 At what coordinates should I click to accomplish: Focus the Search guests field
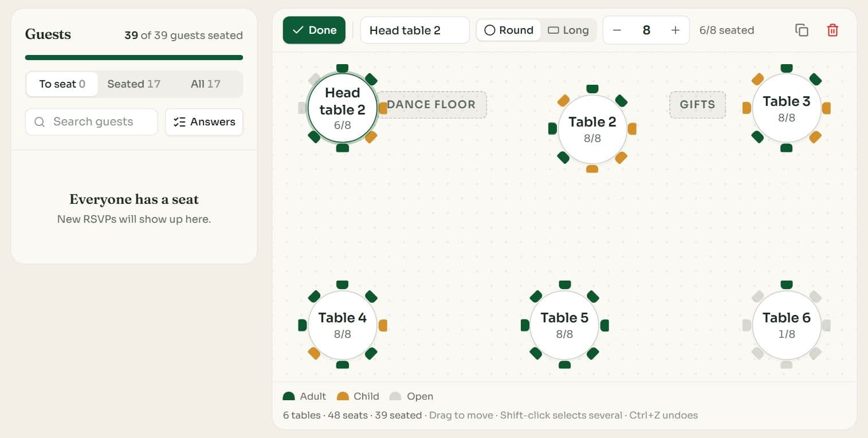[91, 122]
